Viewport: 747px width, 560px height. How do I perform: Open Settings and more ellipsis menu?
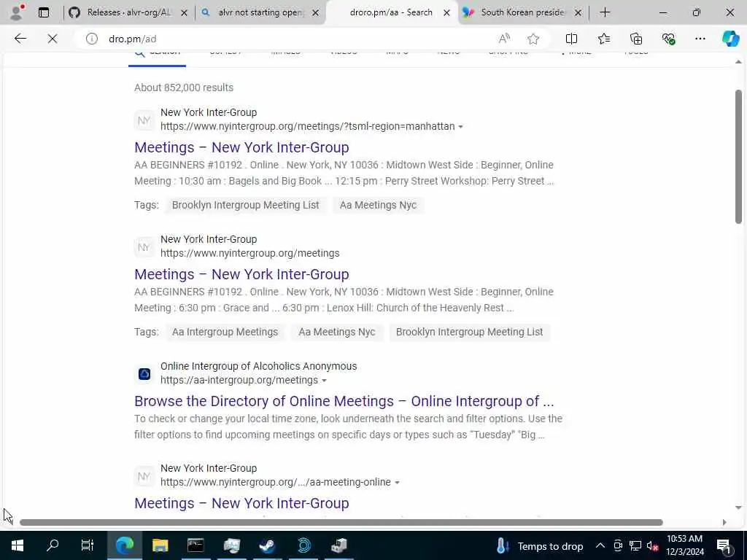coord(700,39)
